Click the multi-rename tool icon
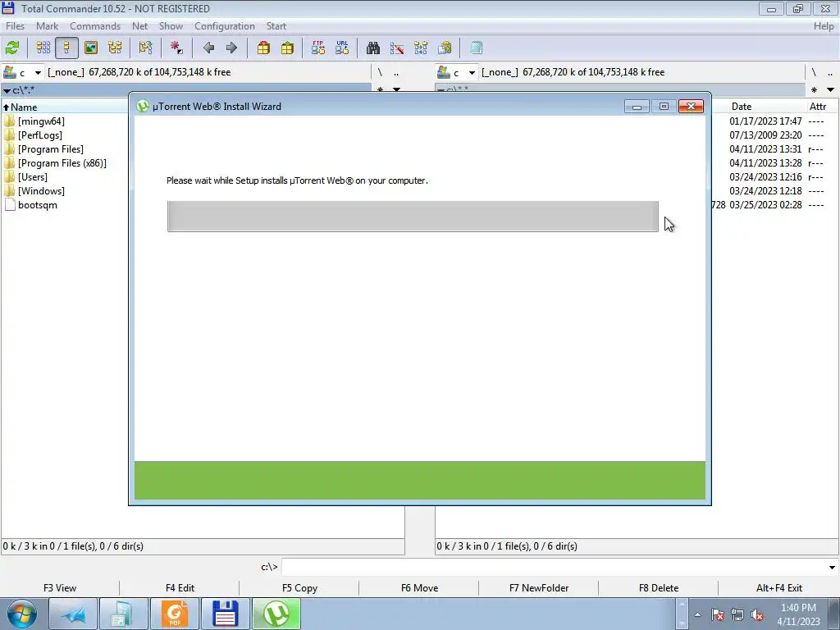 pos(397,48)
